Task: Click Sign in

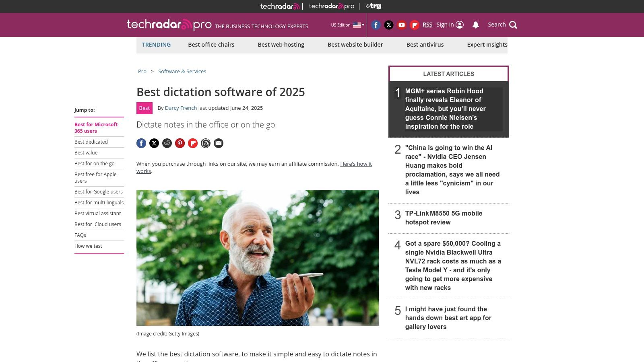Action: 445,25
